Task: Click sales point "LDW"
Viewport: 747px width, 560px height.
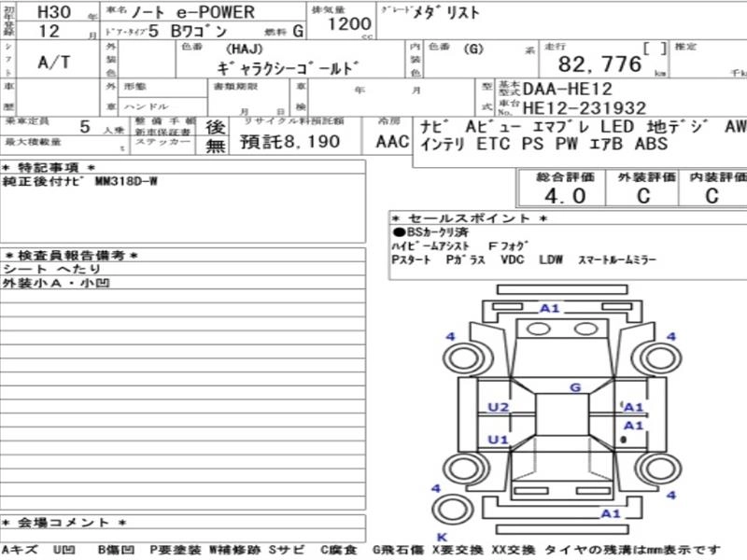Action: (x=551, y=260)
